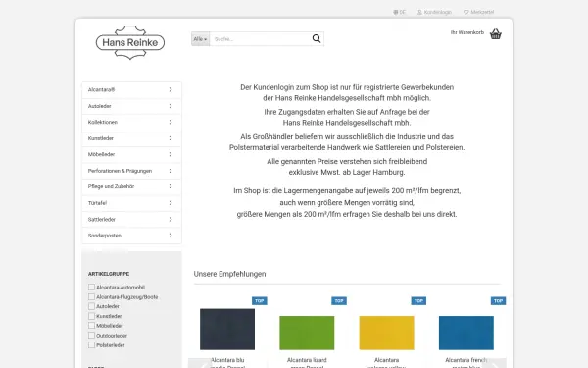
Task: Click the Ihr Warenkorb link
Action: pos(467,32)
